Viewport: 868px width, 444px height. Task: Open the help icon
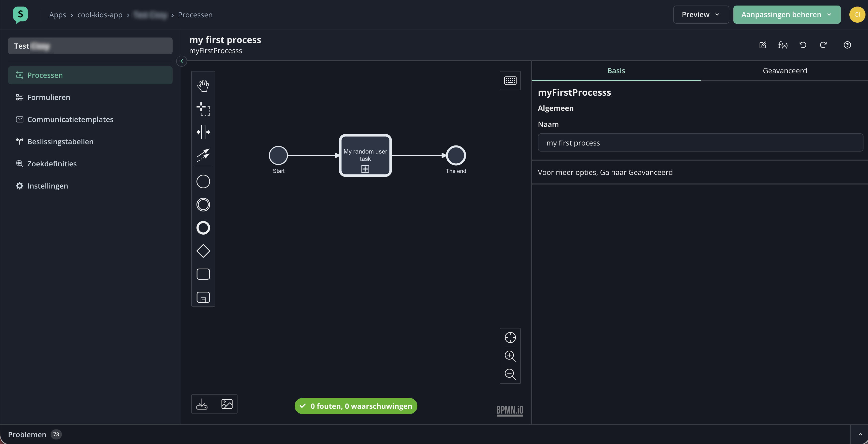847,45
